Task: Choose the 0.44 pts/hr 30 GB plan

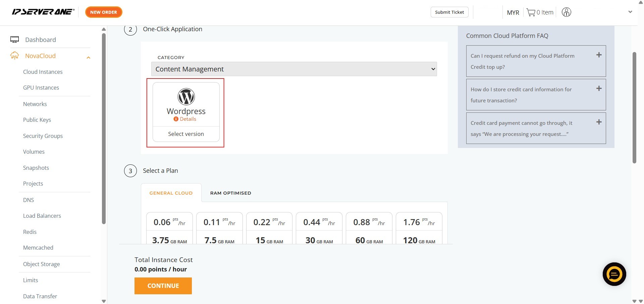Action: (319, 228)
